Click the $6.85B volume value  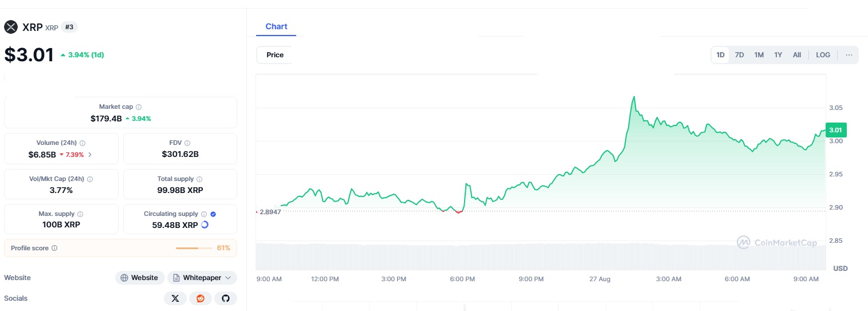tap(42, 155)
